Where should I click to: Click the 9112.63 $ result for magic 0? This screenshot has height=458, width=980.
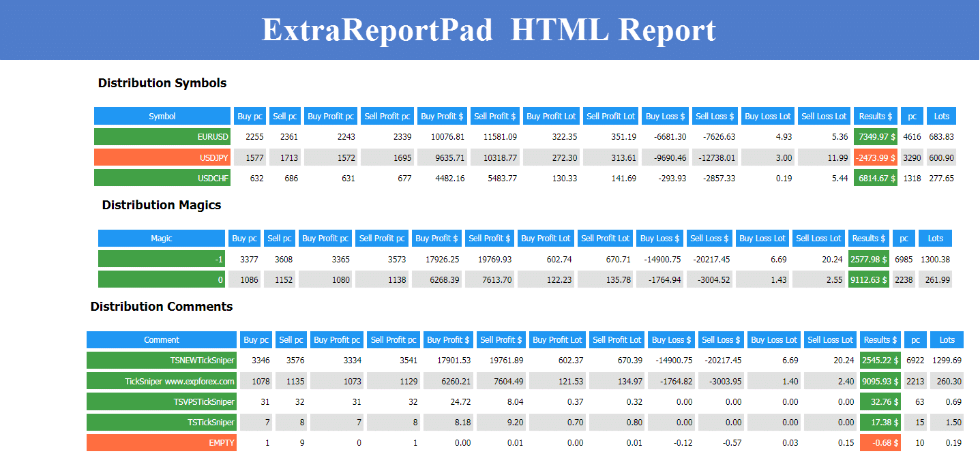[868, 279]
